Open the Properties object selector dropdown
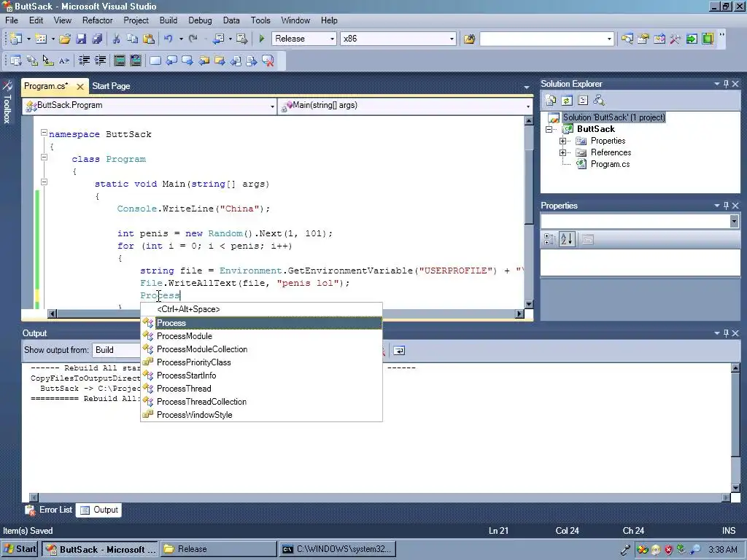The width and height of the screenshot is (747, 560). tap(734, 221)
